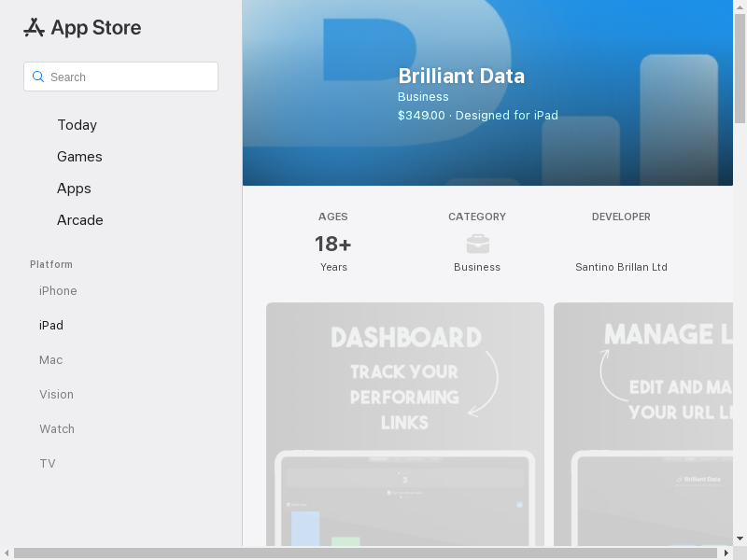Open the Apps section
This screenshot has height=560, width=747.
coord(74,189)
